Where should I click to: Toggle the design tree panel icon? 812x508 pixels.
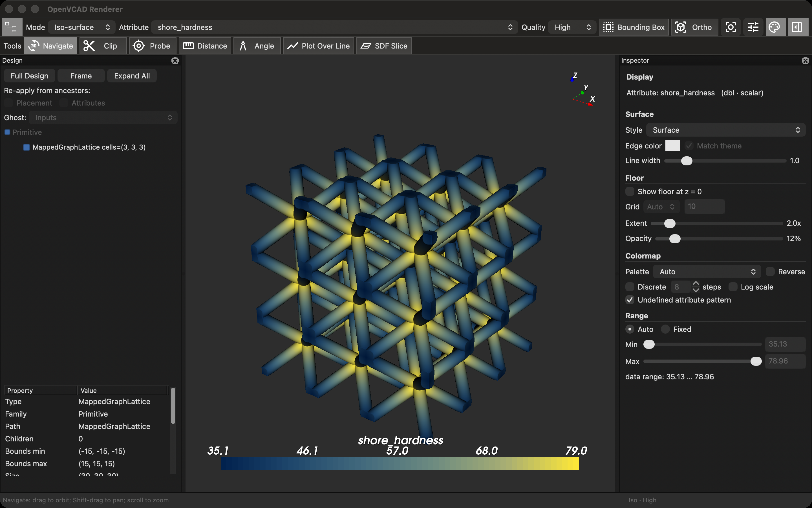coord(12,27)
